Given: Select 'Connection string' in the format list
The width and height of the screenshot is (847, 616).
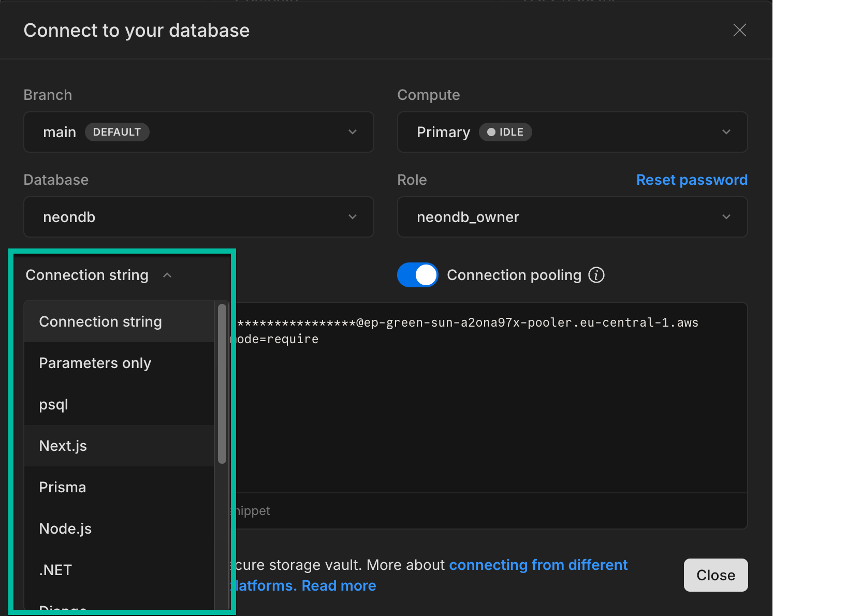Looking at the screenshot, I should [100, 321].
